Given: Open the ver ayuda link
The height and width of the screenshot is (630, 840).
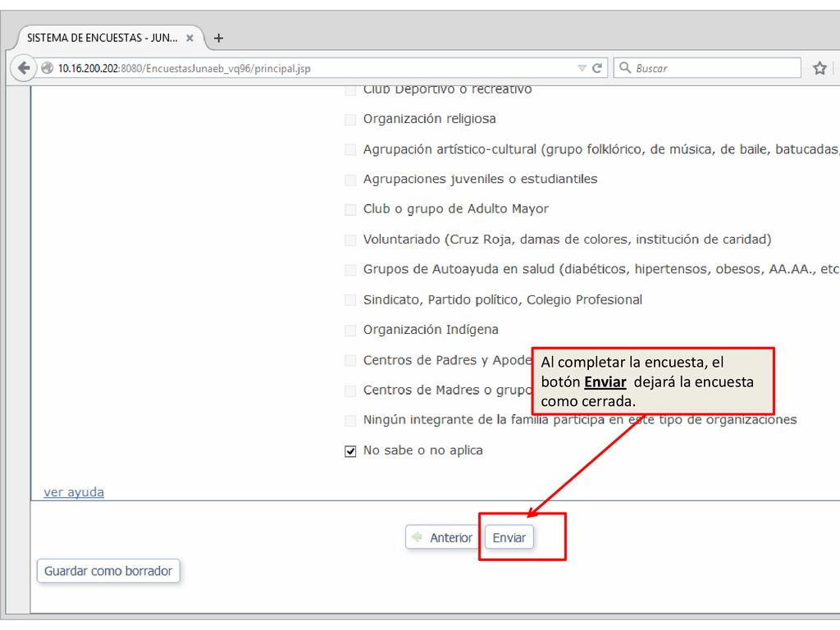Looking at the screenshot, I should click(x=74, y=492).
